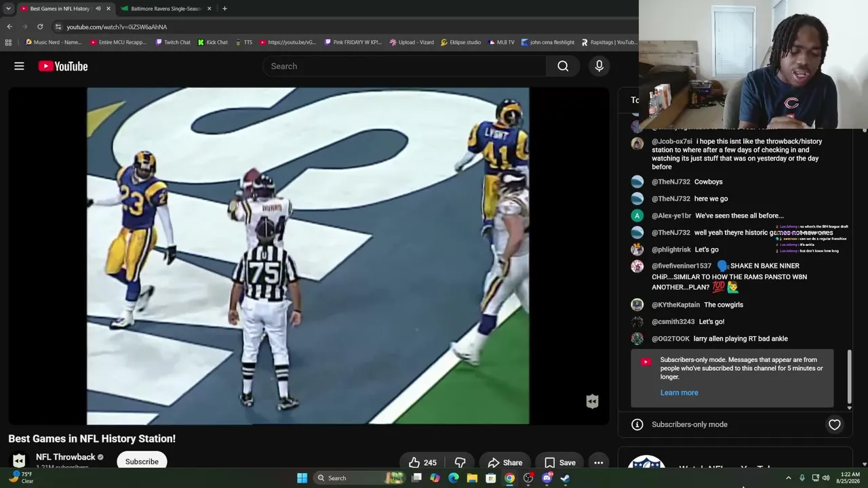
Task: Open Discord from the taskbar
Action: pyautogui.click(x=547, y=478)
